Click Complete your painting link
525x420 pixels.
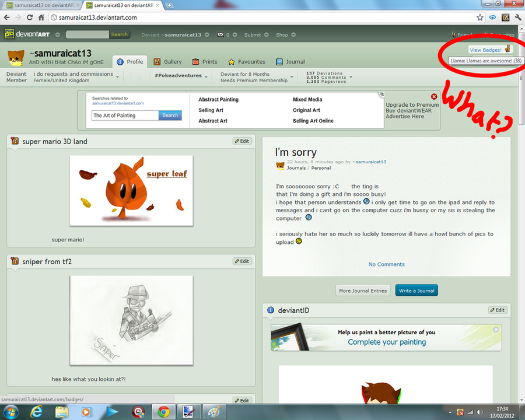387,342
